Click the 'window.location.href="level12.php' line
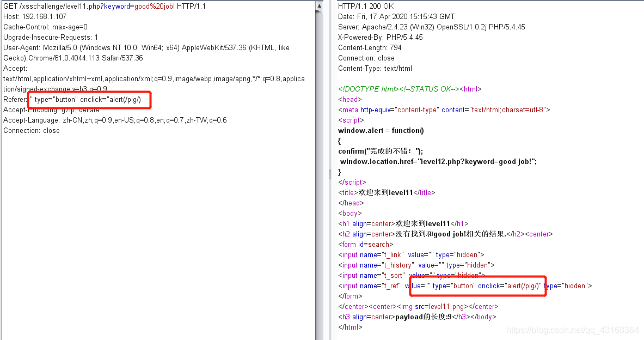The width and height of the screenshot is (644, 340). click(439, 162)
